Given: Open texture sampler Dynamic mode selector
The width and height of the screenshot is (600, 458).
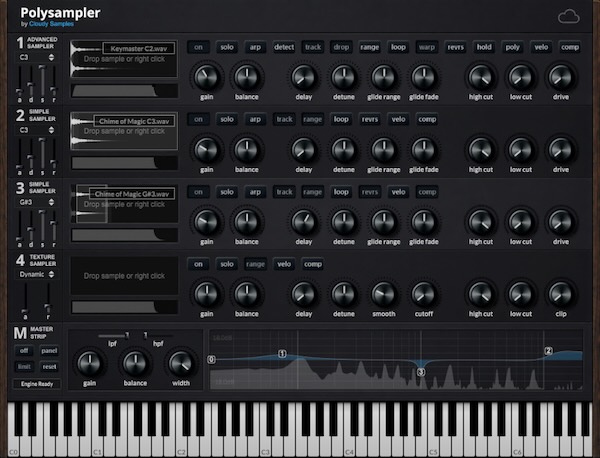Looking at the screenshot, I should point(36,274).
